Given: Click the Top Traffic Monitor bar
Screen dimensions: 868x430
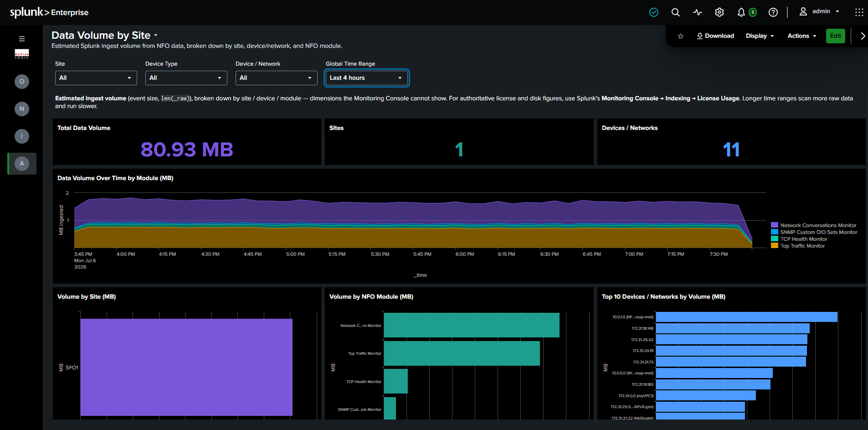Looking at the screenshot, I should click(462, 353).
